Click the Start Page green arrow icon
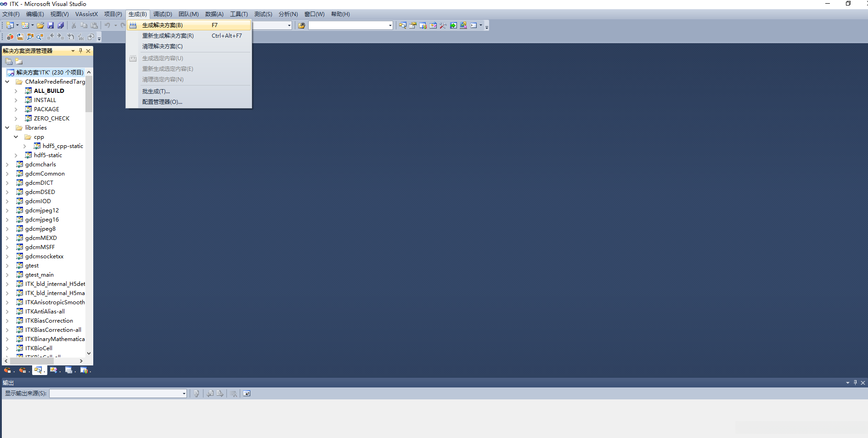Image resolution: width=868 pixels, height=438 pixels. [x=453, y=25]
